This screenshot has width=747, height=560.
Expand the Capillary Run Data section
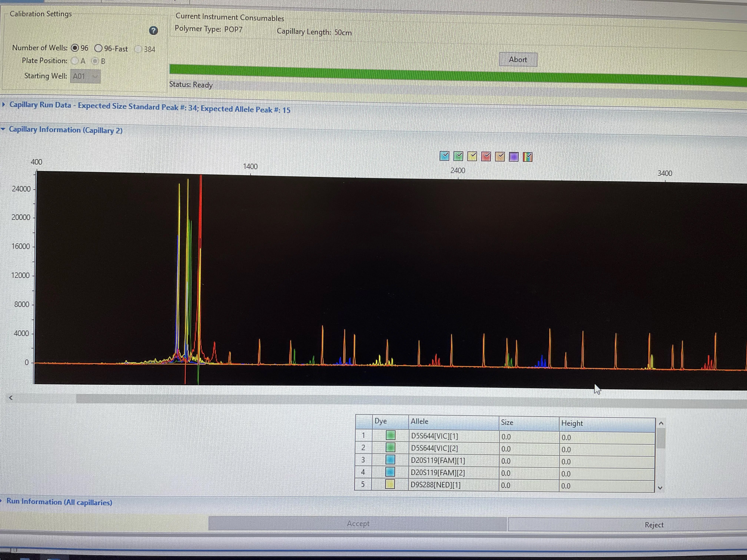(4, 105)
